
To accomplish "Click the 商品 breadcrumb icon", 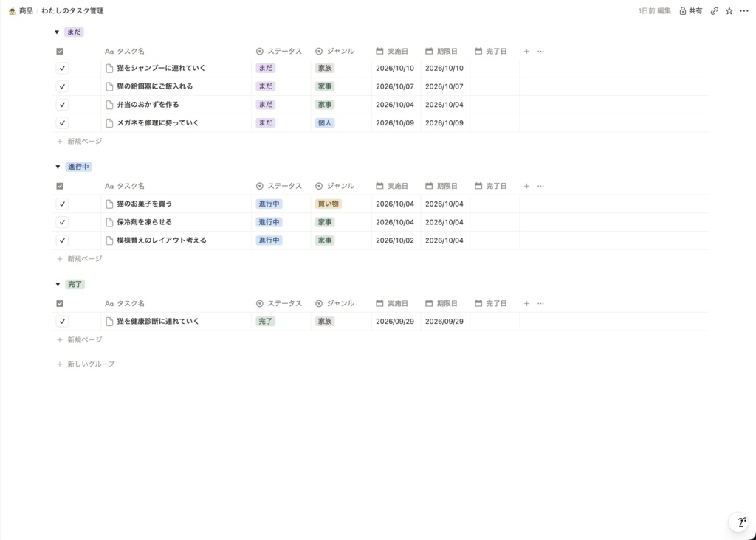I will tap(12, 10).
